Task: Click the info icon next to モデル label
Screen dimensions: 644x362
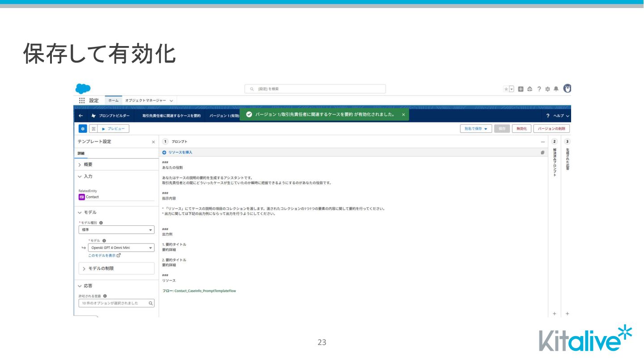Action: pyautogui.click(x=104, y=240)
